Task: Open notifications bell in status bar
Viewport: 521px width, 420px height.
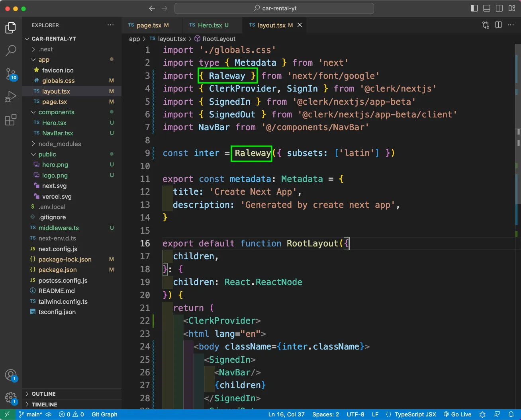Action: 511,414
